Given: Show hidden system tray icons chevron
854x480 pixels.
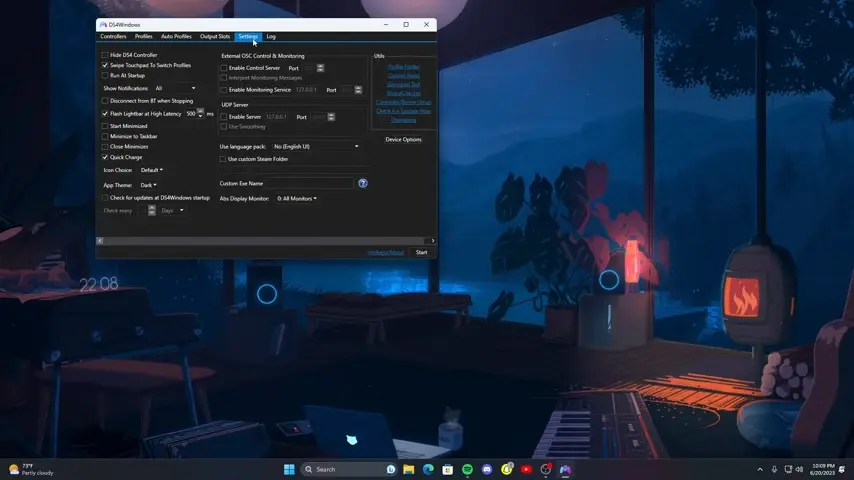Looking at the screenshot, I should click(760, 469).
